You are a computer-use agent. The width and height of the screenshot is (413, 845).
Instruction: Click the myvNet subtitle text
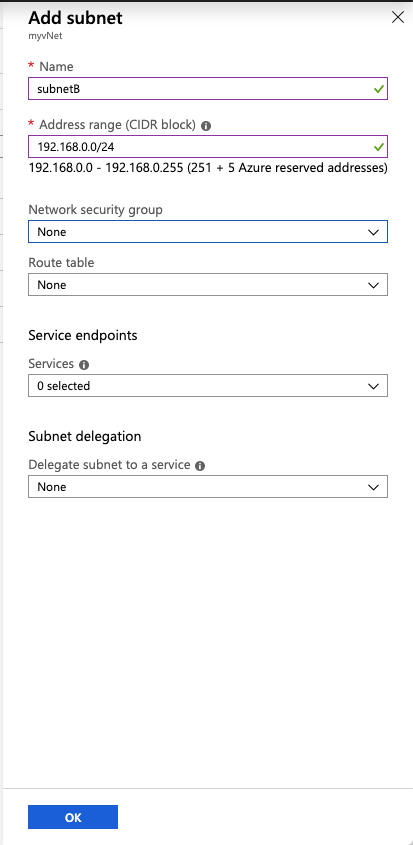coord(42,38)
